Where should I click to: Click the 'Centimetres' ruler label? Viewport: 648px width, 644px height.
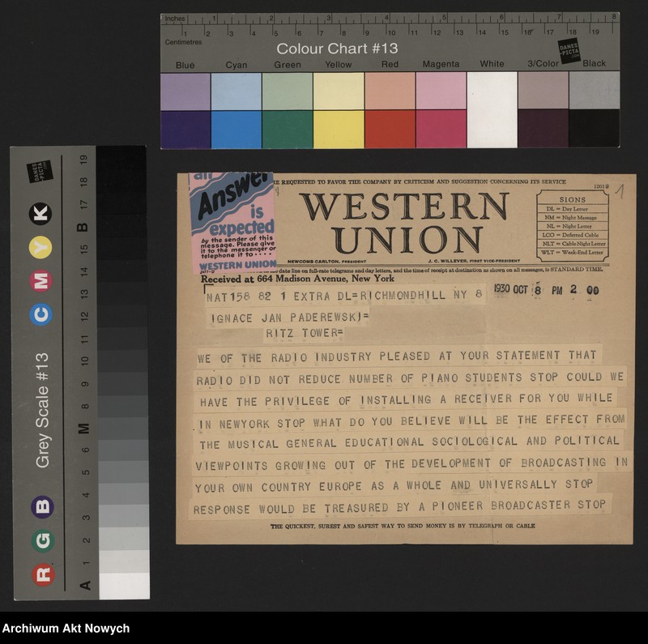(x=184, y=42)
